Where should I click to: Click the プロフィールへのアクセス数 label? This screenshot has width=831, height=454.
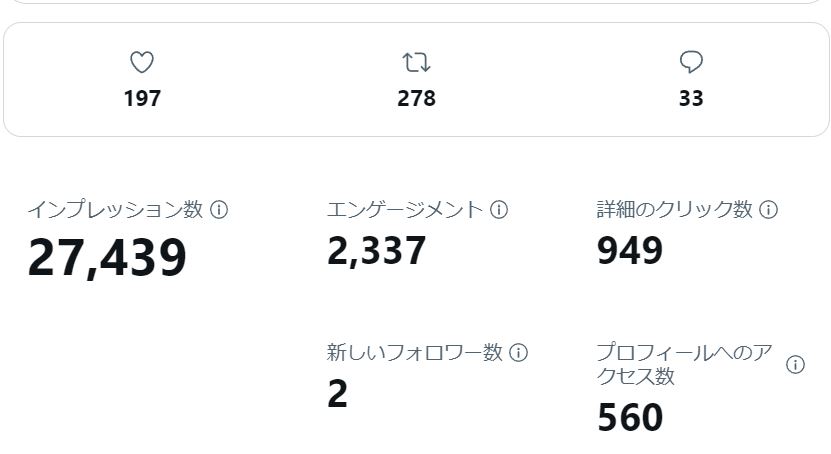(x=684, y=364)
